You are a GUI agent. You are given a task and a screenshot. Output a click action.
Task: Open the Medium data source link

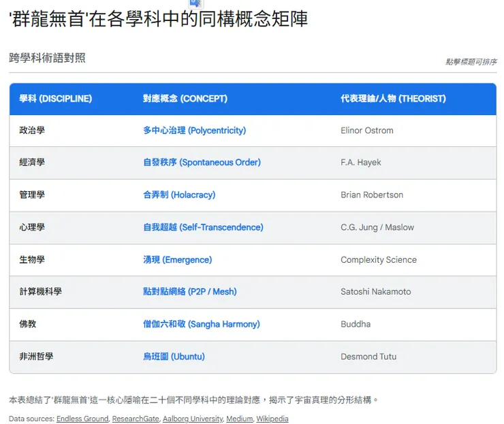point(240,419)
